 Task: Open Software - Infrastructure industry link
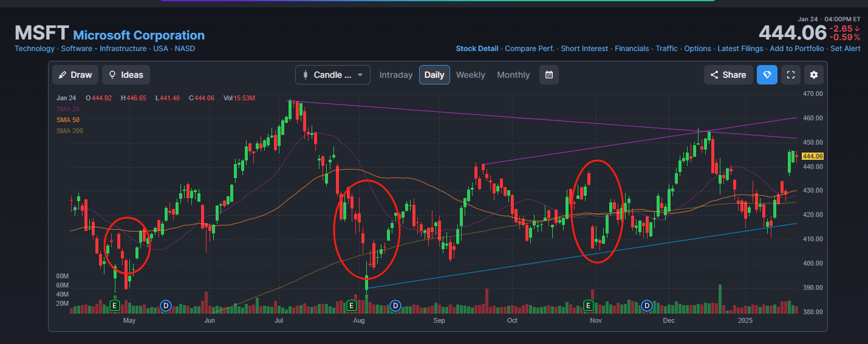coord(104,49)
